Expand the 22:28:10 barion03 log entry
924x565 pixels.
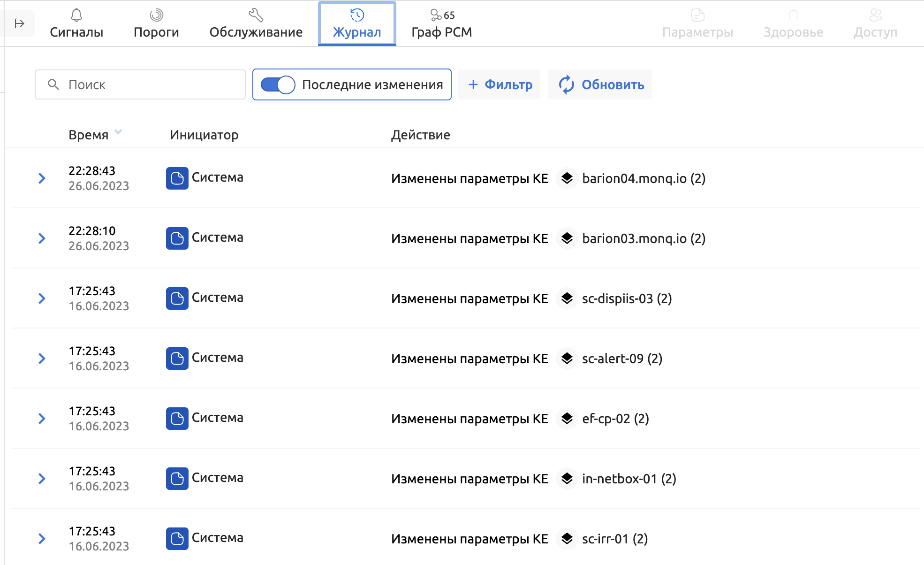click(42, 238)
